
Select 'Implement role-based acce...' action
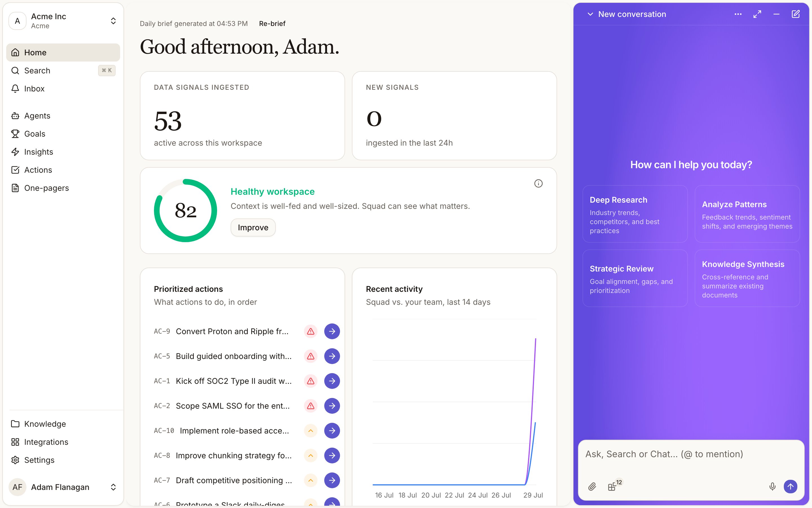[235, 431]
